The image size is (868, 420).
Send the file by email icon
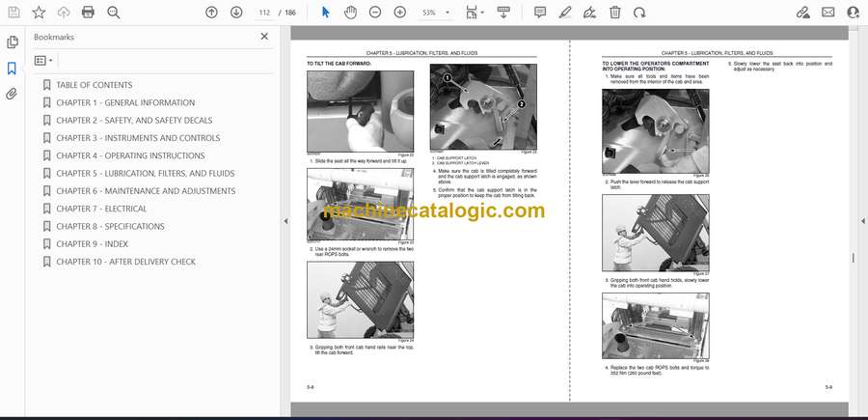[828, 13]
